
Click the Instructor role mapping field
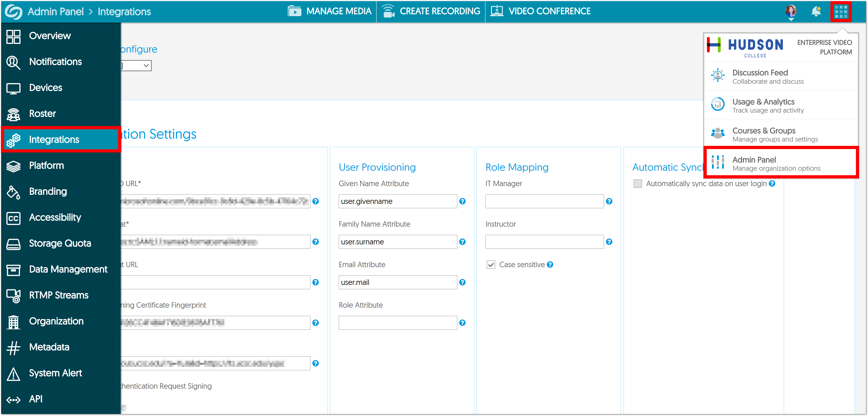point(544,242)
